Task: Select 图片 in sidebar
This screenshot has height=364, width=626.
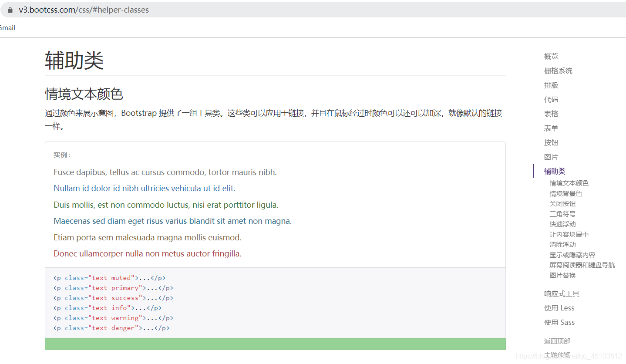Action: pyautogui.click(x=551, y=157)
